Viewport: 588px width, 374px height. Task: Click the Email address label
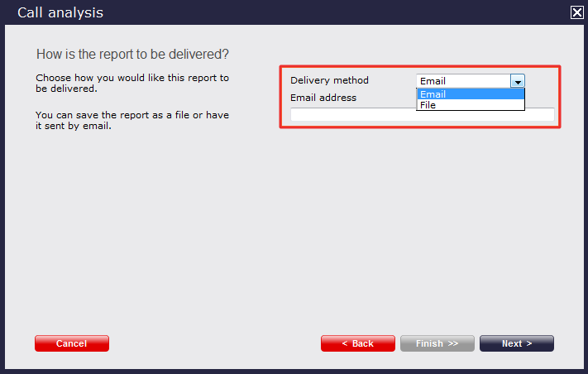[x=323, y=97]
